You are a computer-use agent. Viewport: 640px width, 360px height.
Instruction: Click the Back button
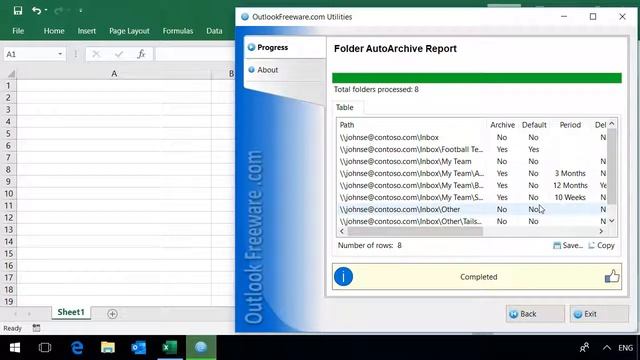[535, 314]
